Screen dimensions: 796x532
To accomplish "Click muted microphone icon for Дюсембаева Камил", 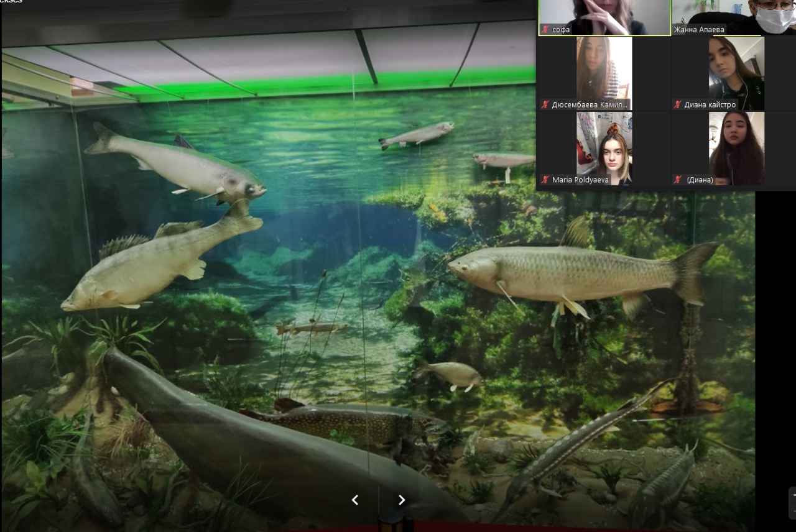I will (x=545, y=104).
